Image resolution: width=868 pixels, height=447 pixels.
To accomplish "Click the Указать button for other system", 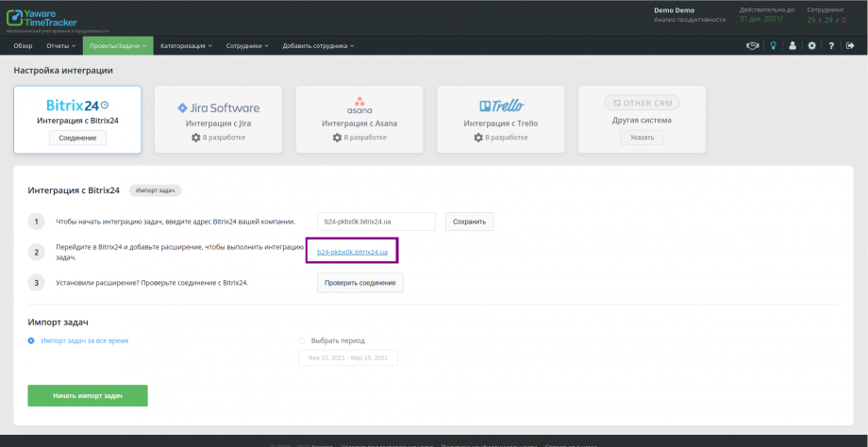I will [642, 138].
